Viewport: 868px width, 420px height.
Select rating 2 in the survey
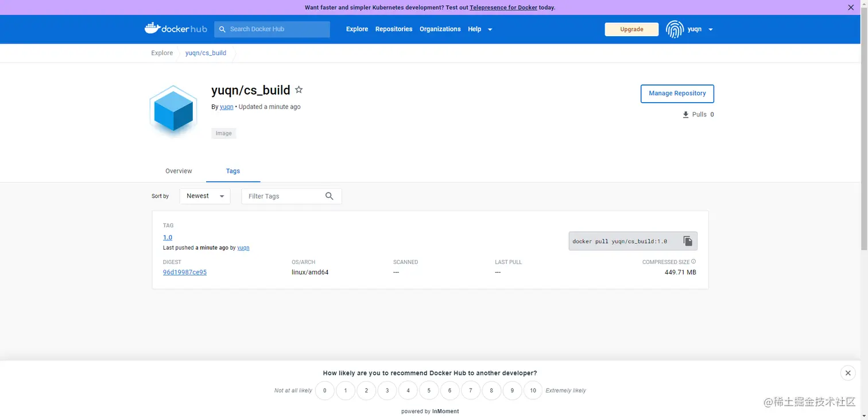point(366,390)
